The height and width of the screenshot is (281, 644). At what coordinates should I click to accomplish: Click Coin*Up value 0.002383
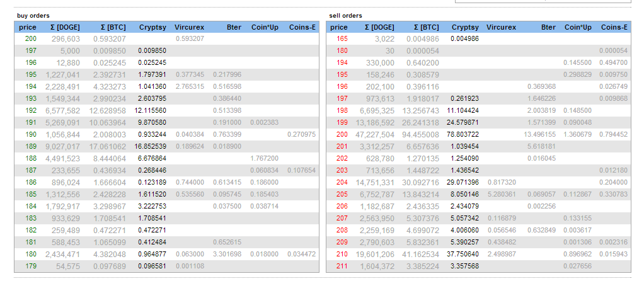[265, 122]
